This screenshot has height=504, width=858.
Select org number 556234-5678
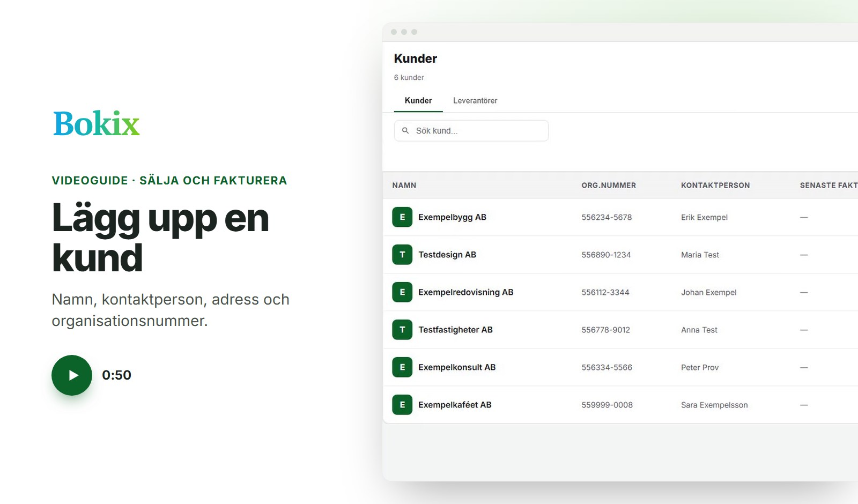pos(606,217)
